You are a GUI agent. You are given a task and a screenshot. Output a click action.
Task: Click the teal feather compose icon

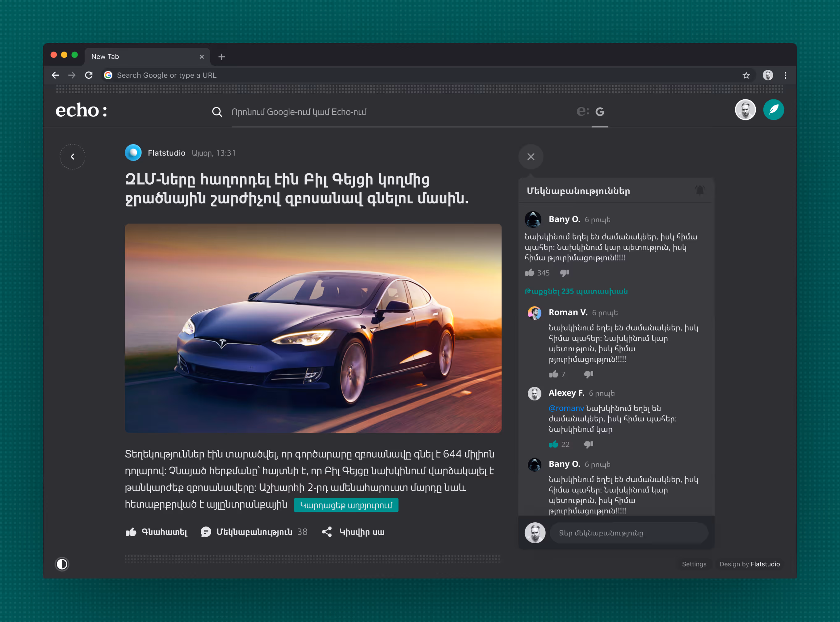coord(773,110)
